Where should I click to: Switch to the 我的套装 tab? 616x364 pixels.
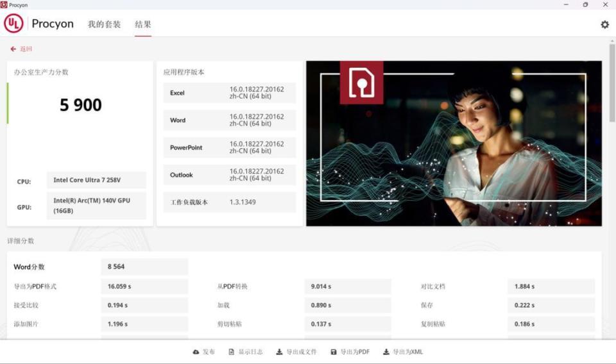click(x=104, y=24)
